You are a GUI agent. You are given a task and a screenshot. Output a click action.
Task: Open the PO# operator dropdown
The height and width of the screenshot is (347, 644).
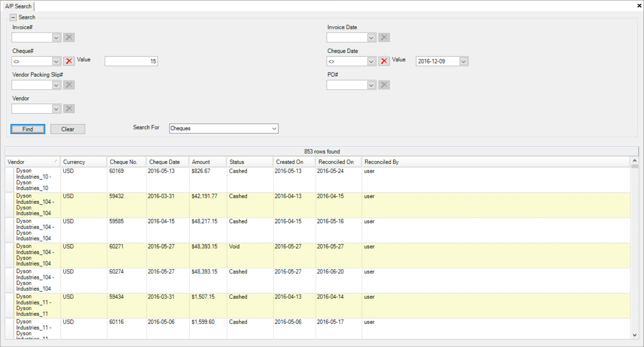coord(371,85)
